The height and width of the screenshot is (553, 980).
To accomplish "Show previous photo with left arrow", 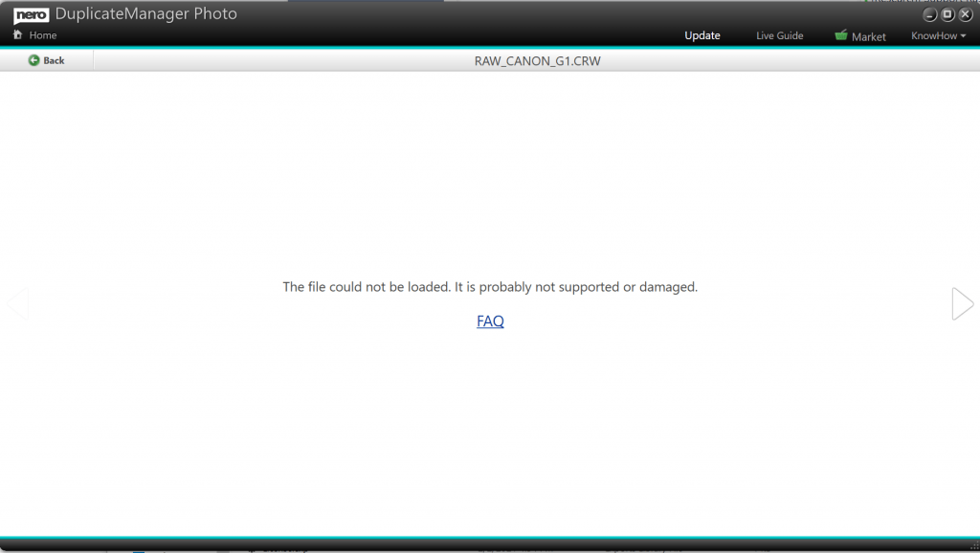I will pyautogui.click(x=17, y=303).
